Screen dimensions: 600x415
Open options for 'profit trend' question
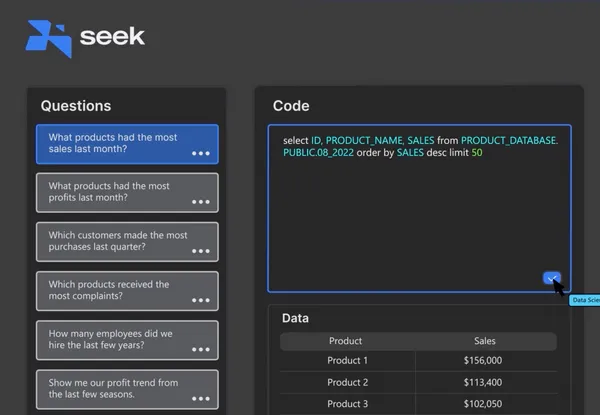201,399
